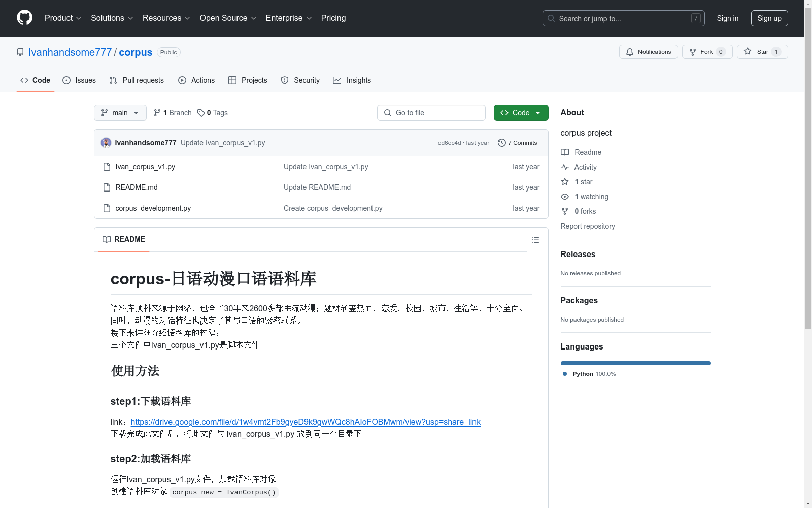View the 1 watching watchers link
The width and height of the screenshot is (812, 508).
point(585,197)
